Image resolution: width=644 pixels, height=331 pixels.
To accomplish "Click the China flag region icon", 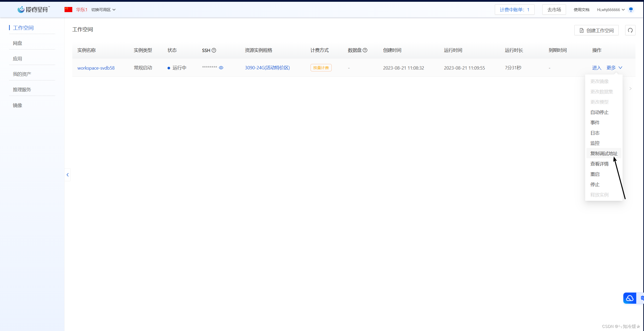I will pos(68,10).
